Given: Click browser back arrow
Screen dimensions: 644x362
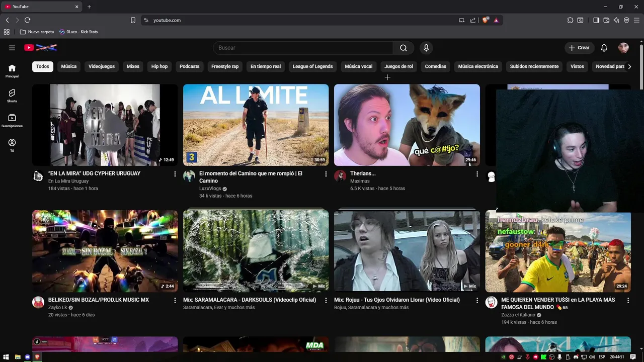Looking at the screenshot, I should coord(7,20).
